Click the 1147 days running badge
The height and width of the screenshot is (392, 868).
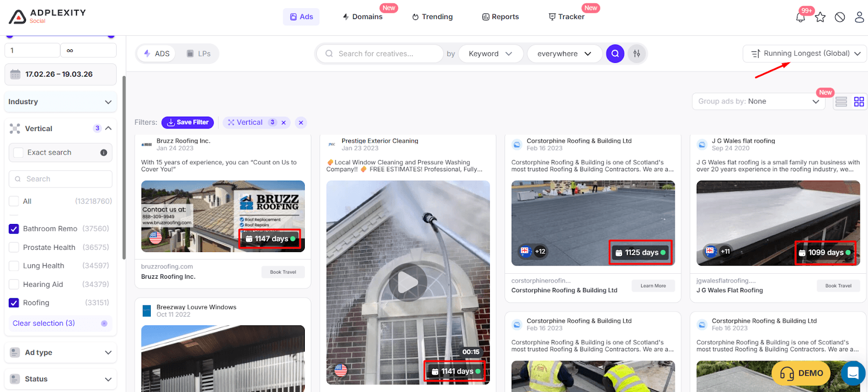270,239
